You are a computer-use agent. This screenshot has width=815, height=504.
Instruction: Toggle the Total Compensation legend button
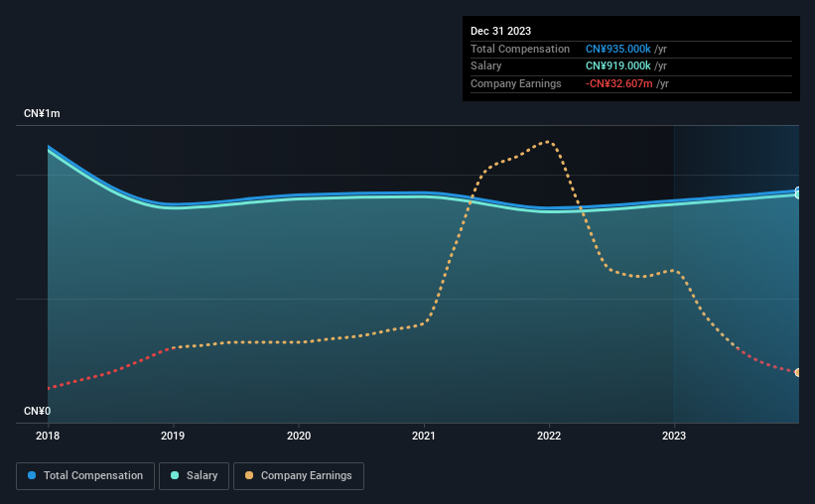pos(85,476)
